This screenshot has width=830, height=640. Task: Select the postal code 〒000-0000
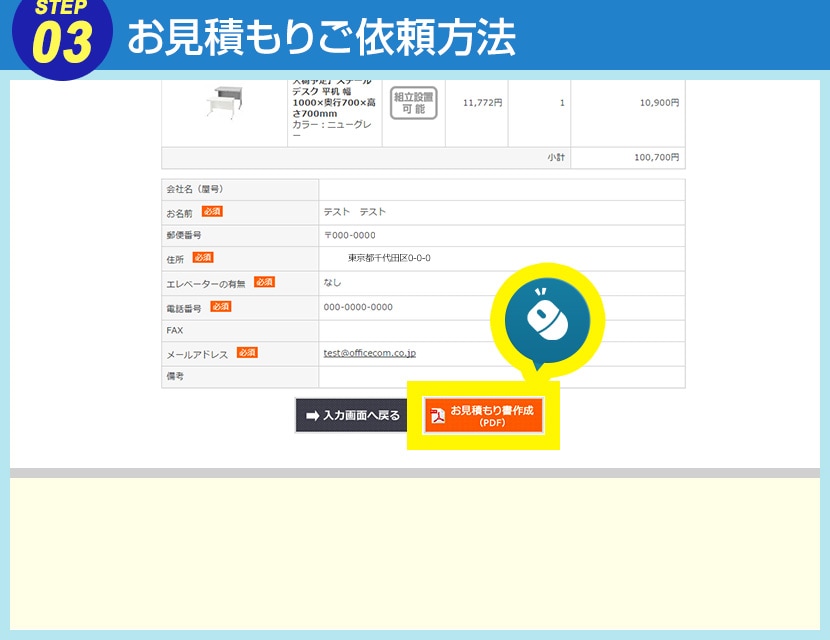click(x=350, y=235)
